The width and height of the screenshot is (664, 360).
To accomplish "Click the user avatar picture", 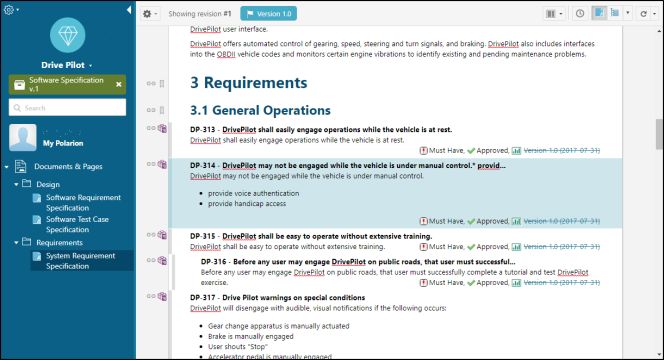I will click(23, 138).
